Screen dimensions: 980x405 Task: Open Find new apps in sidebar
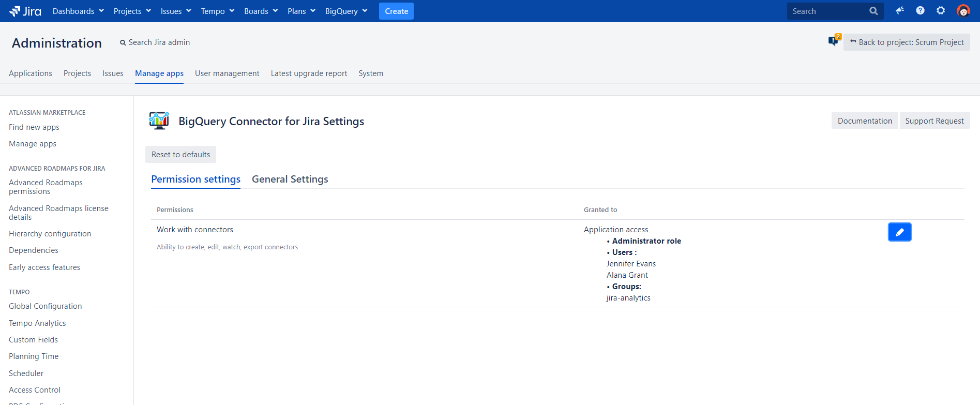tap(34, 127)
